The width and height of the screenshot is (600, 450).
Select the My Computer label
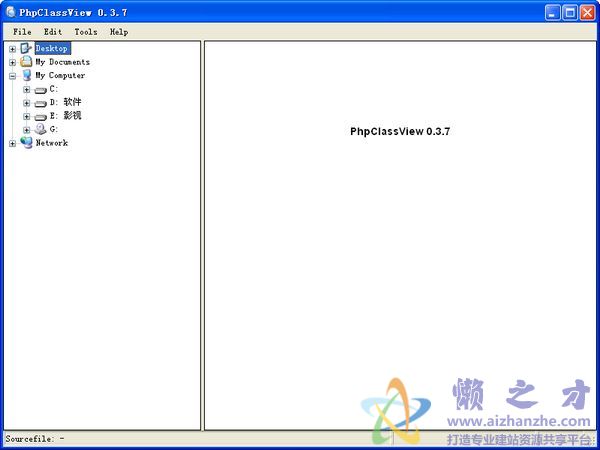click(60, 75)
